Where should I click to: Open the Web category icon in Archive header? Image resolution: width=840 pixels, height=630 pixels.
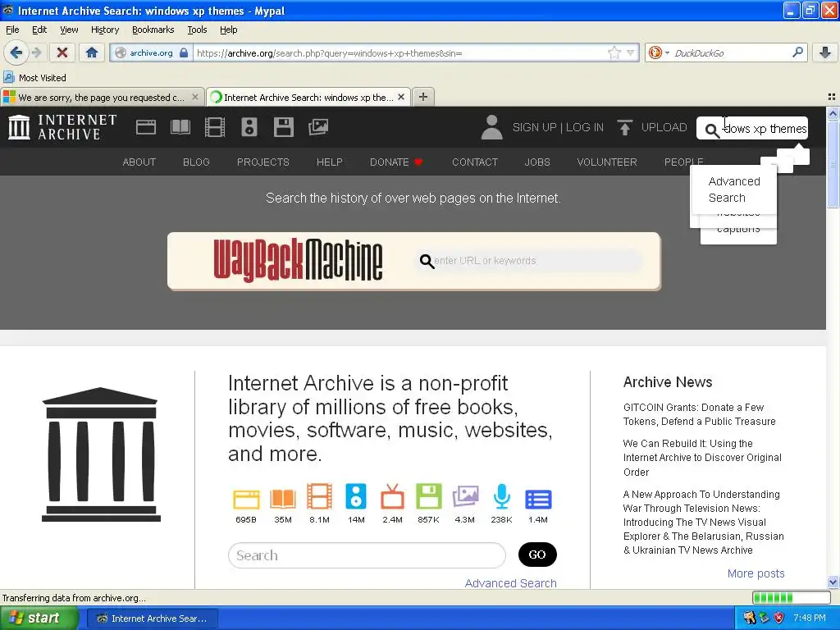click(x=146, y=127)
